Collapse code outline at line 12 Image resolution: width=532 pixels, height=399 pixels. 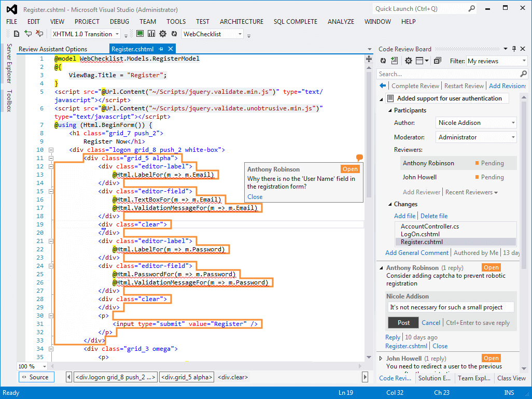tap(51, 166)
